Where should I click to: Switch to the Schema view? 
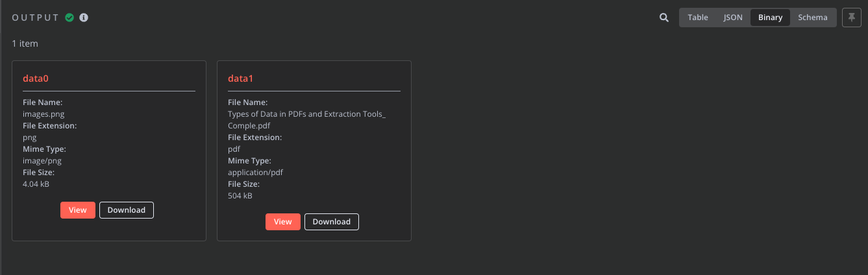click(813, 18)
